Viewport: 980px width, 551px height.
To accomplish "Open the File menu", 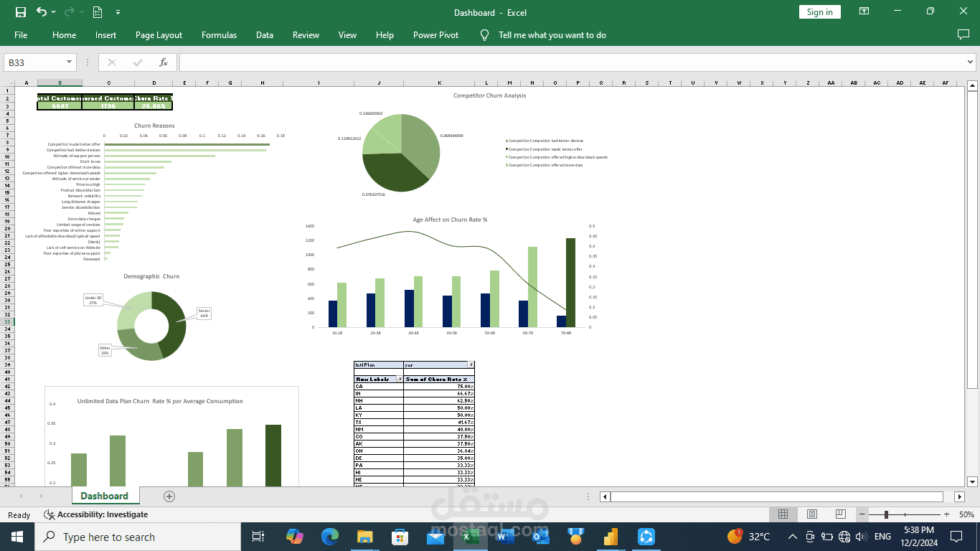I will click(21, 35).
